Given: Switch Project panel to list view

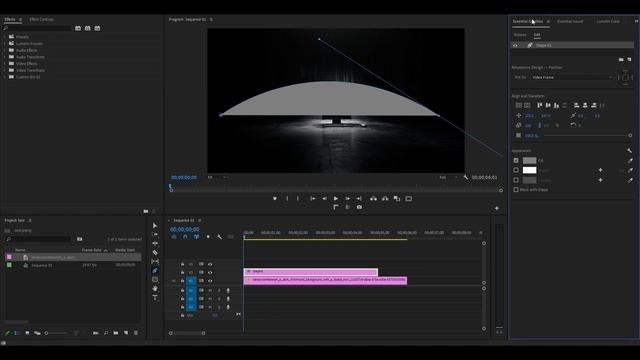Looking at the screenshot, I should [x=17, y=333].
